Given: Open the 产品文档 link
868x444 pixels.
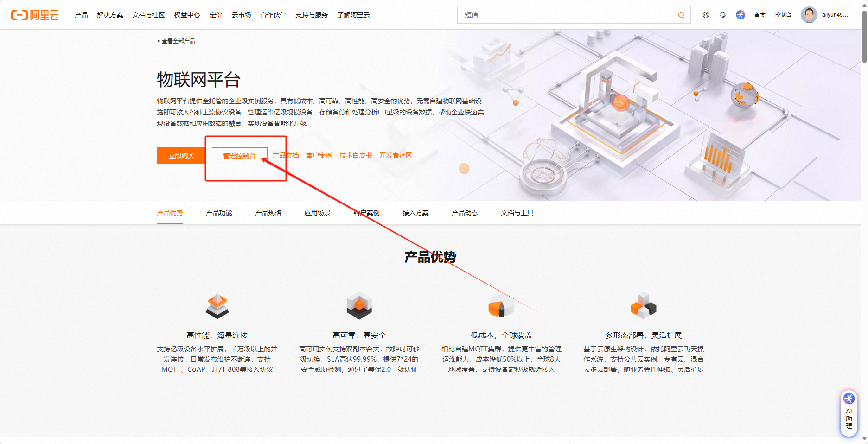Looking at the screenshot, I should coord(286,156).
